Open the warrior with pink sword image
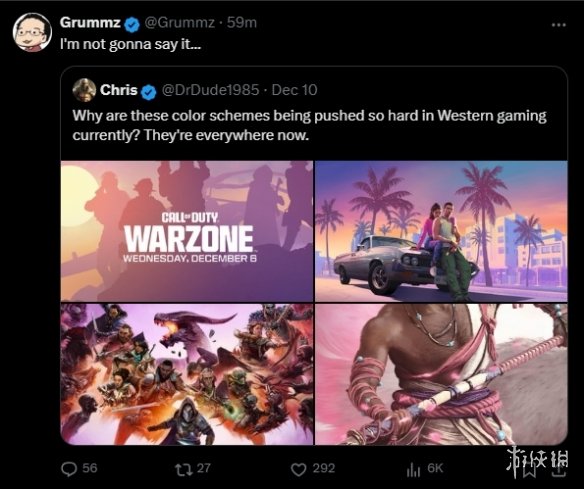The width and height of the screenshot is (584, 489). (x=441, y=374)
